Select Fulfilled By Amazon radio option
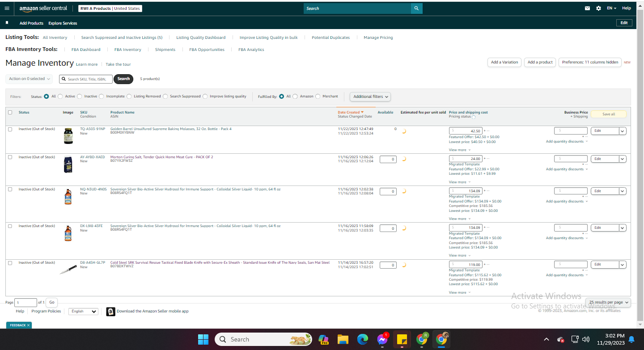Screen dimensions: 644x350 click(295, 96)
